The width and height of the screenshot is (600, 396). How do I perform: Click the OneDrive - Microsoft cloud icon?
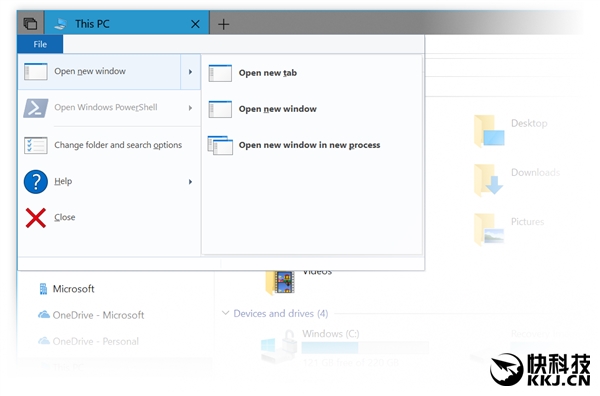(x=44, y=315)
